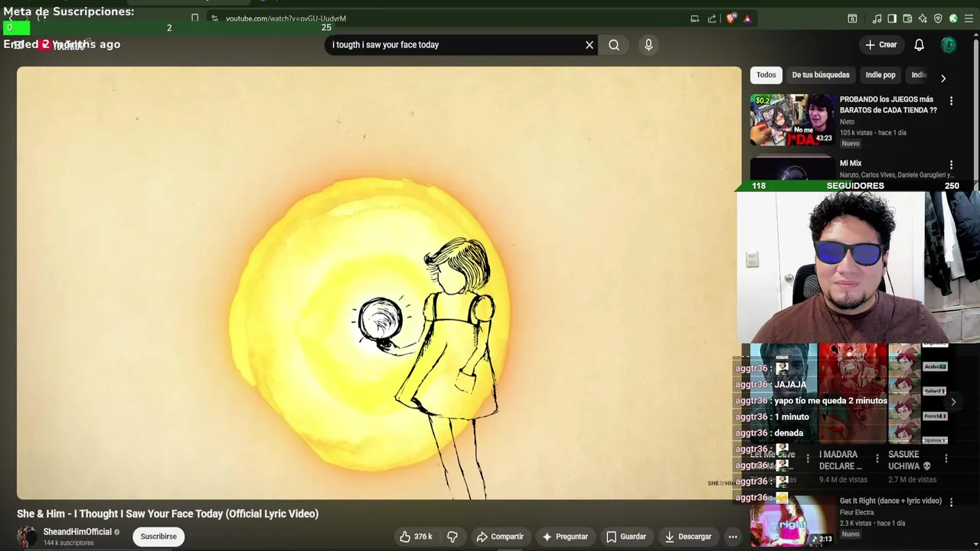
Task: Open browser profile avatar icon
Action: 953,18
